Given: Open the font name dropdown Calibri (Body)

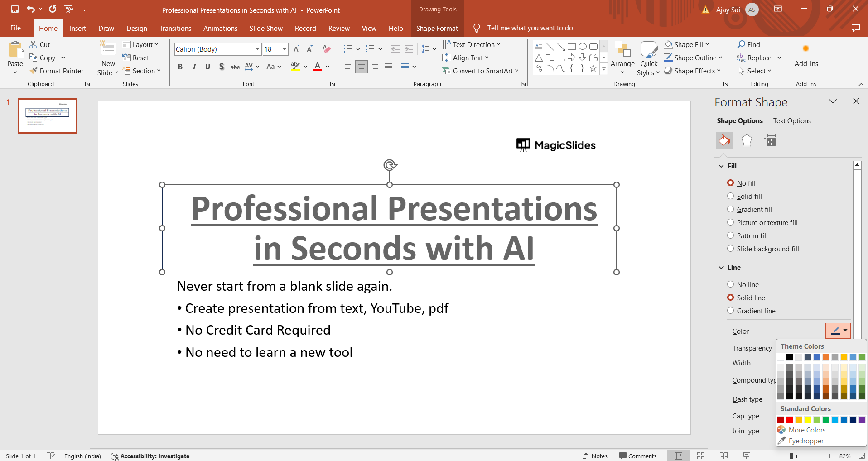Looking at the screenshot, I should [x=257, y=49].
